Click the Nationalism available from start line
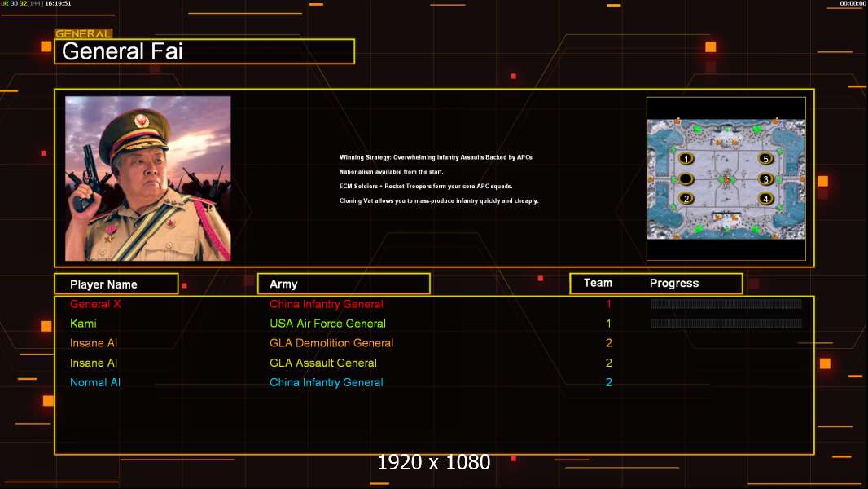The image size is (868, 489). (x=392, y=172)
